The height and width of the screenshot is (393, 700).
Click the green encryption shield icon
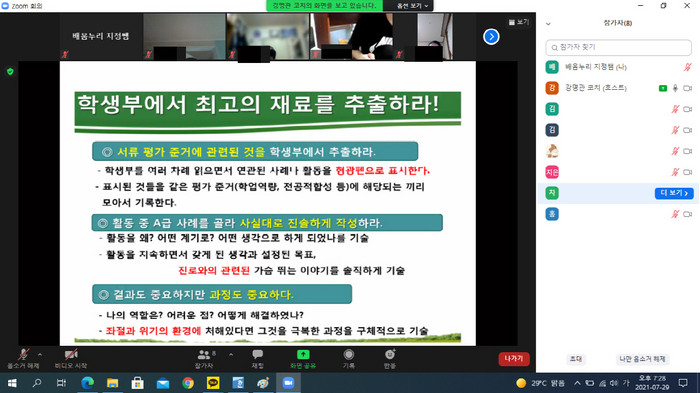[10, 71]
